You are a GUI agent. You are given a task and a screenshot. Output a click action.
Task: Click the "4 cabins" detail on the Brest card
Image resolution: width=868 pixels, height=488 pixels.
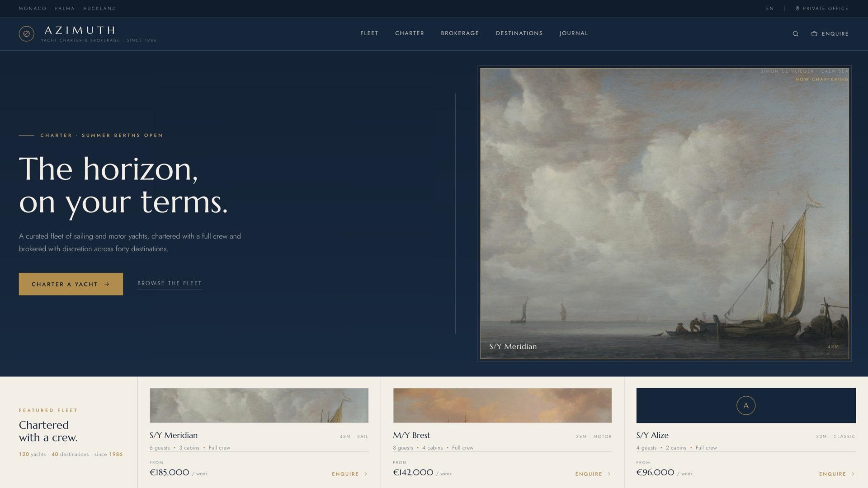433,448
